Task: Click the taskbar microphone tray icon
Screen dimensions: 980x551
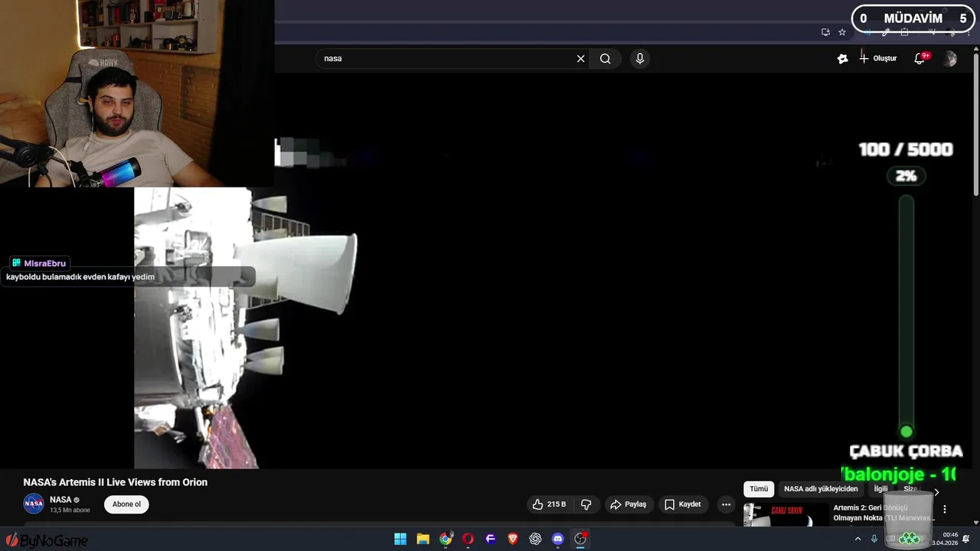Action: tap(874, 539)
